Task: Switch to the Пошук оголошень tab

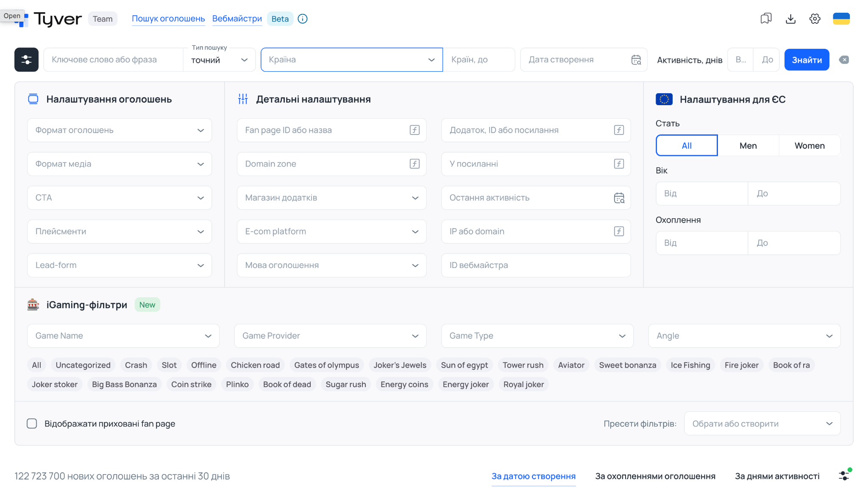Action: click(168, 19)
